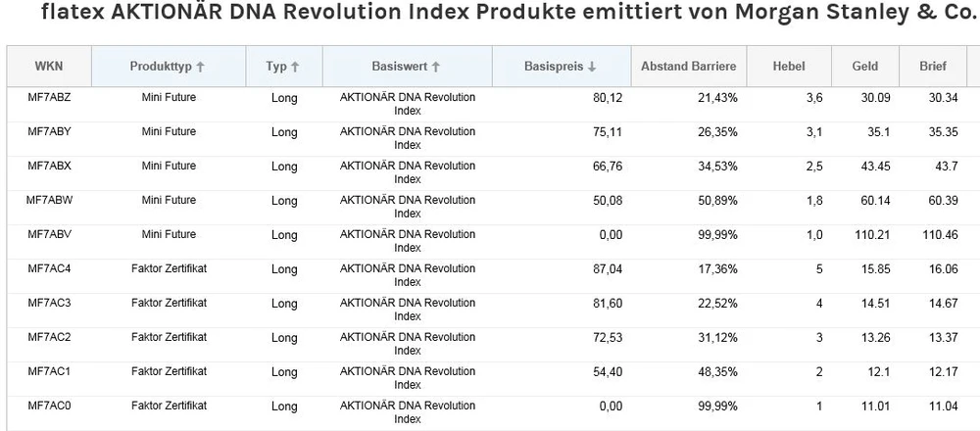Click the sort arrow beside Typ
The width and height of the screenshot is (980, 431).
coord(295,67)
